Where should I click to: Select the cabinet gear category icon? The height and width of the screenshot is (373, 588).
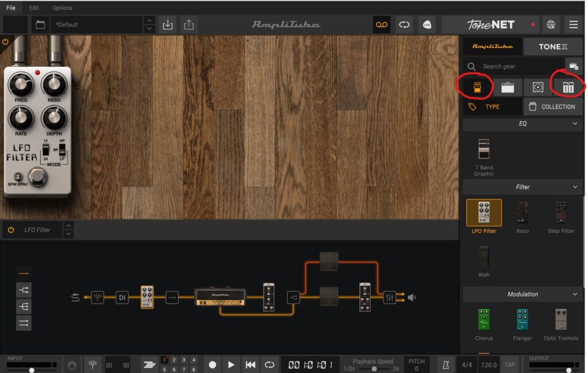(537, 87)
